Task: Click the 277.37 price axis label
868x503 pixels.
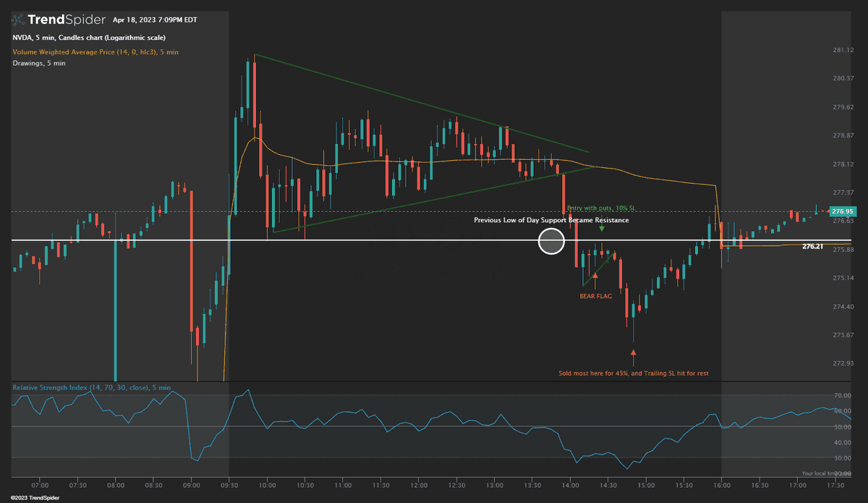Action: 842,193
